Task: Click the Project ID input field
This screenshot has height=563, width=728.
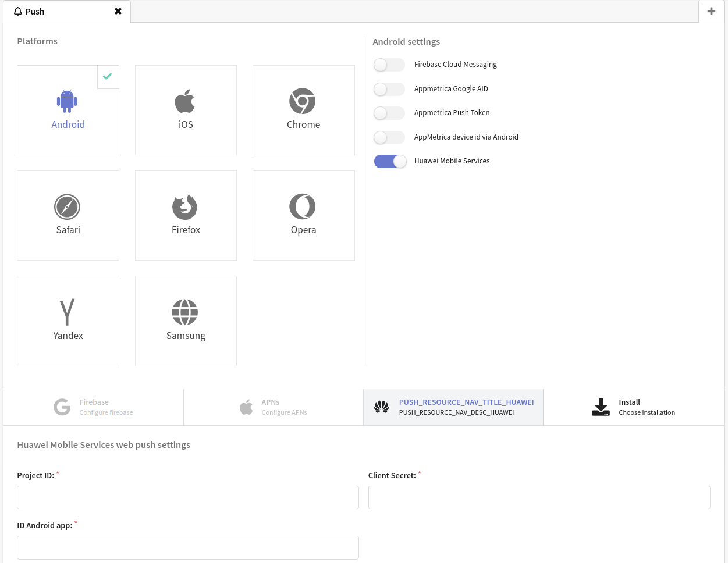Action: (x=188, y=498)
